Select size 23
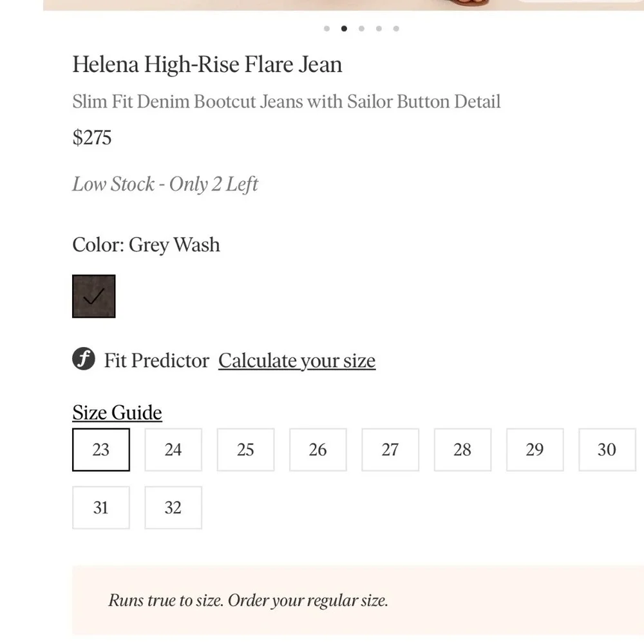Viewport: 644px width, 644px height. tap(100, 450)
